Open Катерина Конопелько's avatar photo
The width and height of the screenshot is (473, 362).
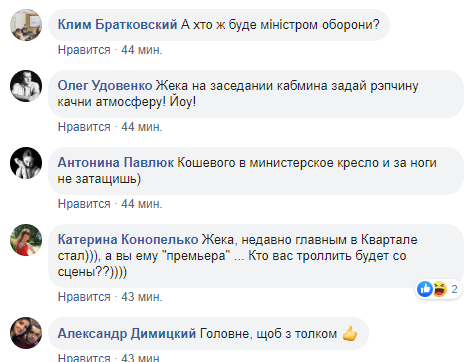point(26,240)
